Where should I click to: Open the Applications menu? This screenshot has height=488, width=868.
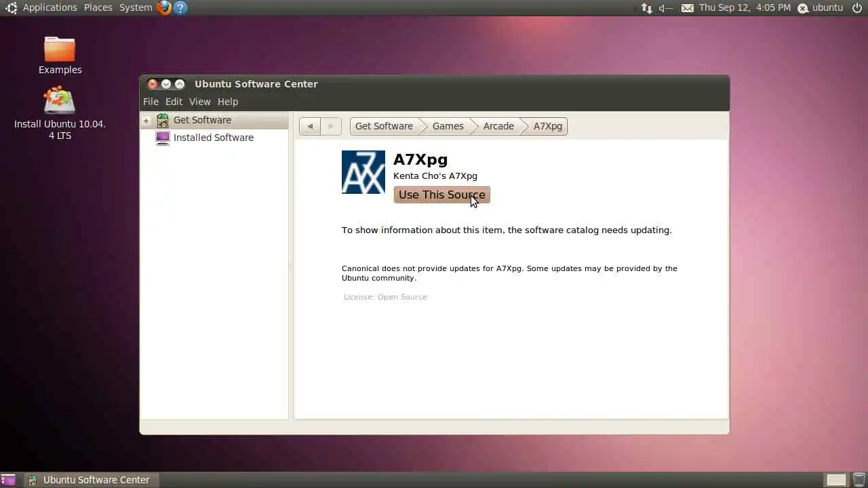(50, 7)
